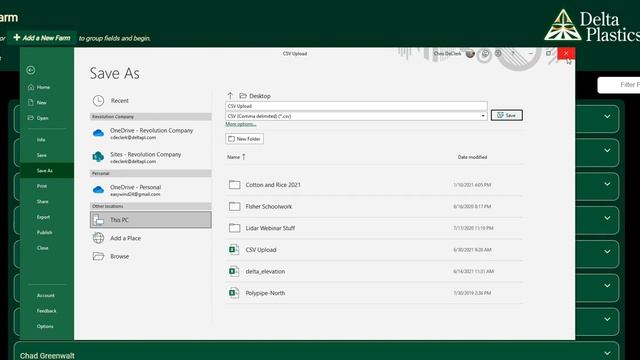
Task: Click Add a Place
Action: (x=151, y=238)
